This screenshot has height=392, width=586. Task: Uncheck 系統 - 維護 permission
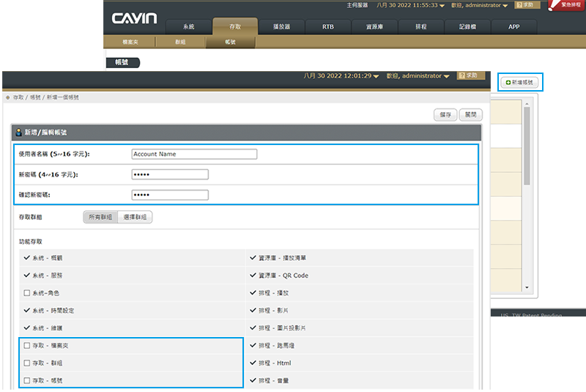coord(26,328)
